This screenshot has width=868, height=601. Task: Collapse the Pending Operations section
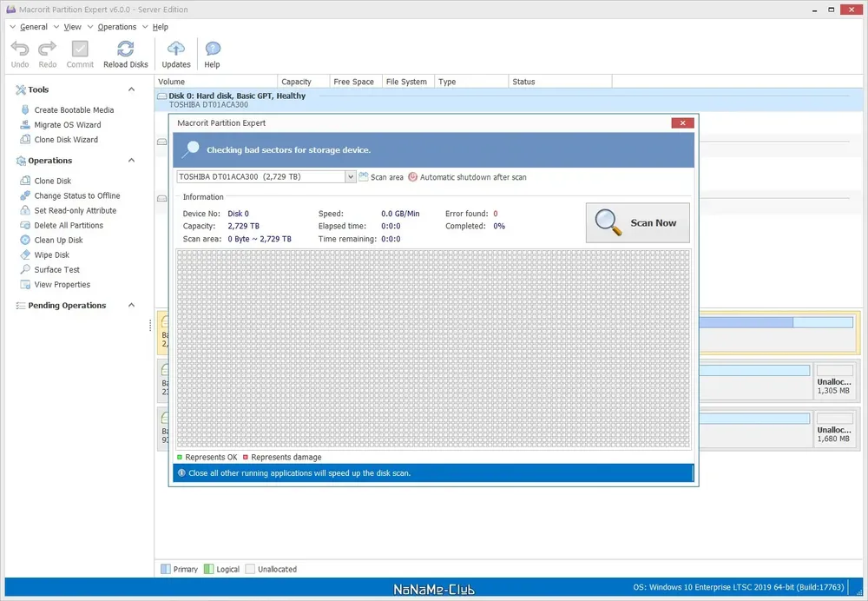[131, 305]
